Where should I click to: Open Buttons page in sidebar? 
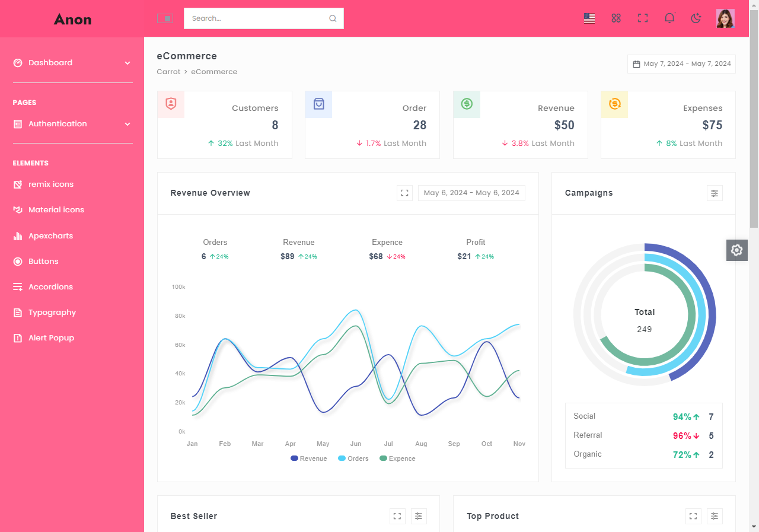click(43, 262)
